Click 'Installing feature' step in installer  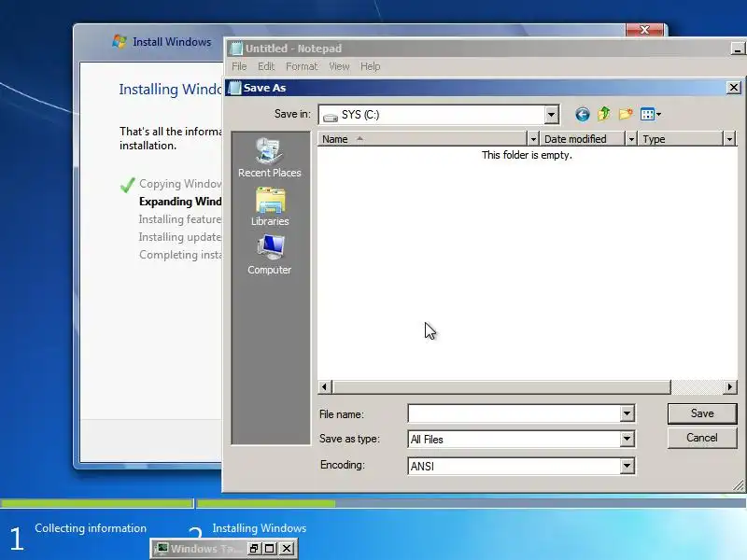click(x=180, y=219)
